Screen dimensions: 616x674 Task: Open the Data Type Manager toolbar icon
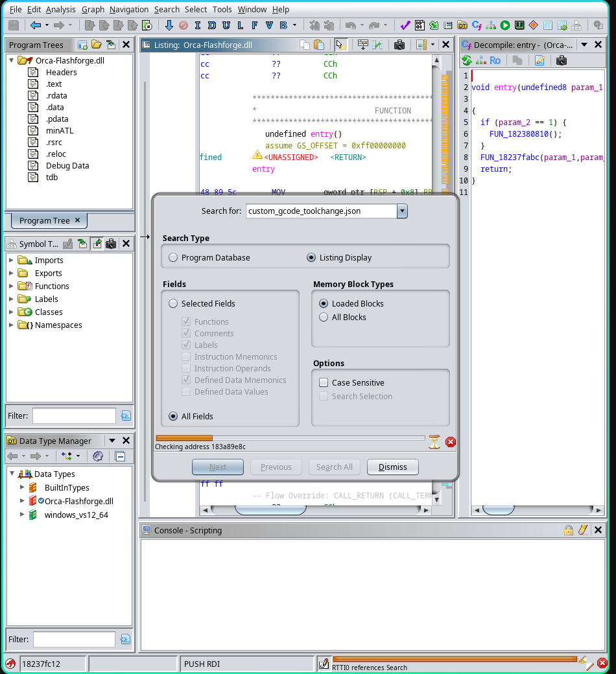coord(462,25)
